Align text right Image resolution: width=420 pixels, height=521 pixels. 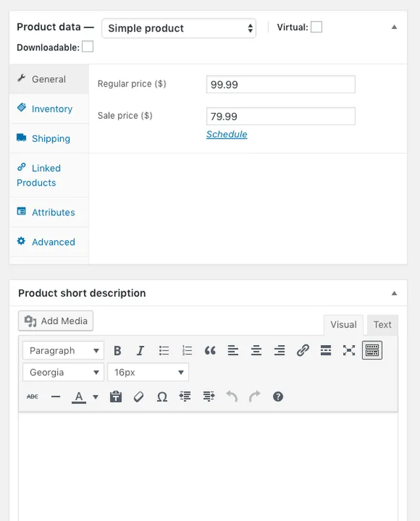point(280,350)
